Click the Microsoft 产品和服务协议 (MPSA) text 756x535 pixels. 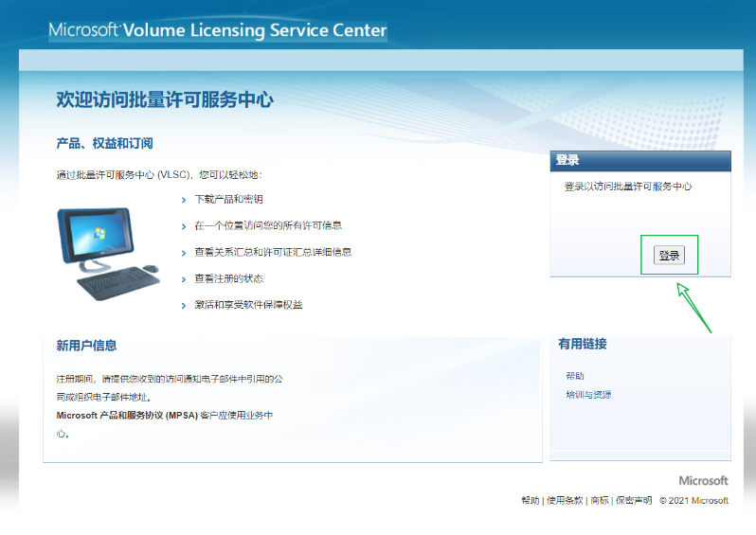(127, 416)
